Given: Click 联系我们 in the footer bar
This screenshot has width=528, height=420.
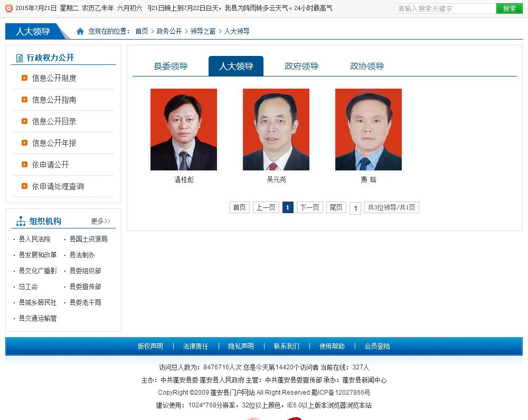Looking at the screenshot, I should coord(286,346).
